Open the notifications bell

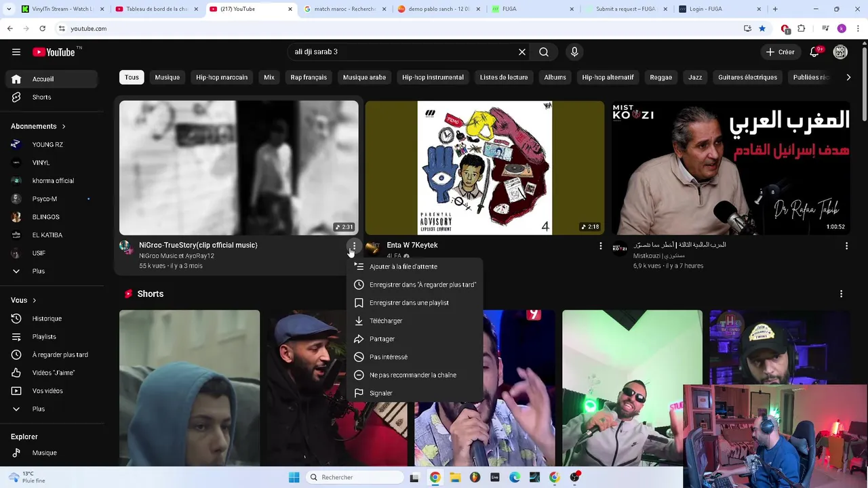(815, 52)
